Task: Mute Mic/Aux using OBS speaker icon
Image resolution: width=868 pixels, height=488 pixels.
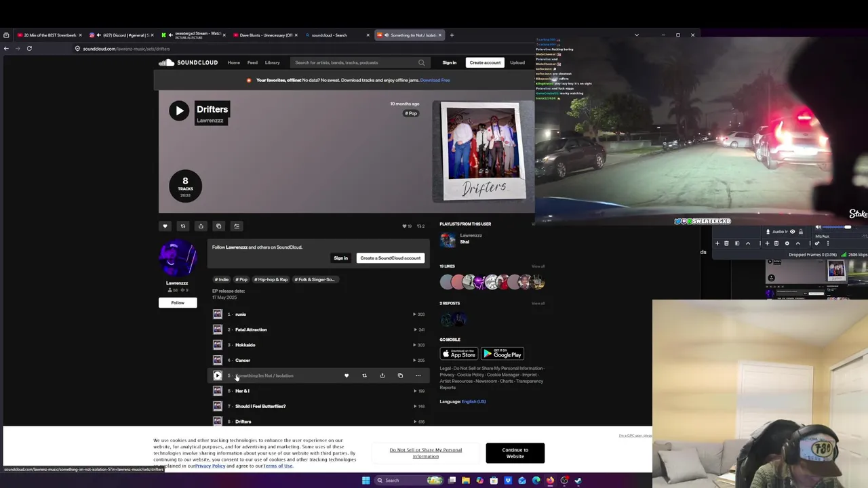Action: click(818, 228)
